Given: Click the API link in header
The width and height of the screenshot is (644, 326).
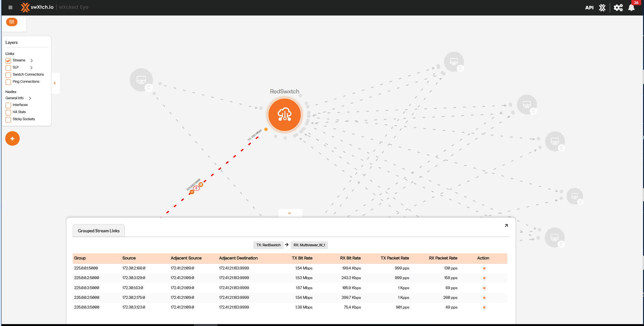Looking at the screenshot, I should 589,8.
